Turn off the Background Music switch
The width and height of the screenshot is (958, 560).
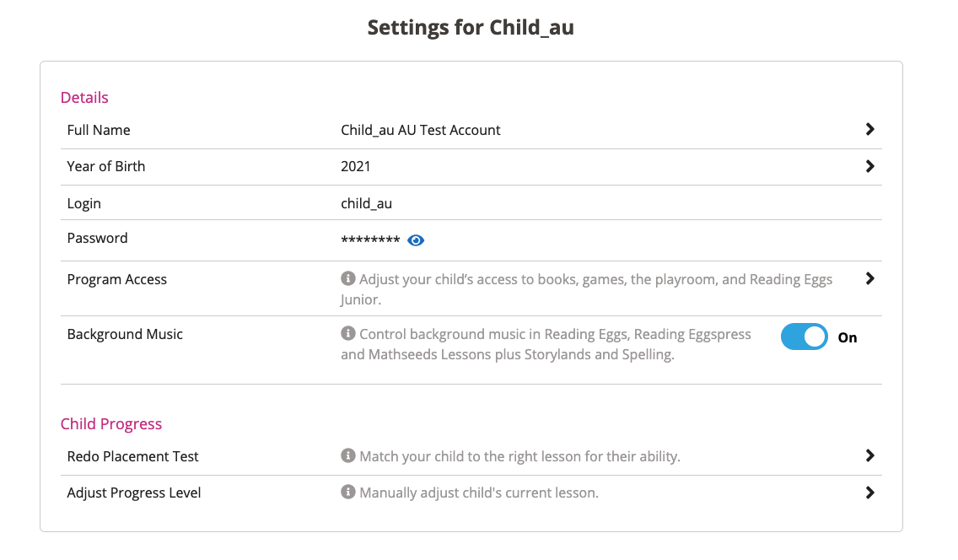coord(804,337)
